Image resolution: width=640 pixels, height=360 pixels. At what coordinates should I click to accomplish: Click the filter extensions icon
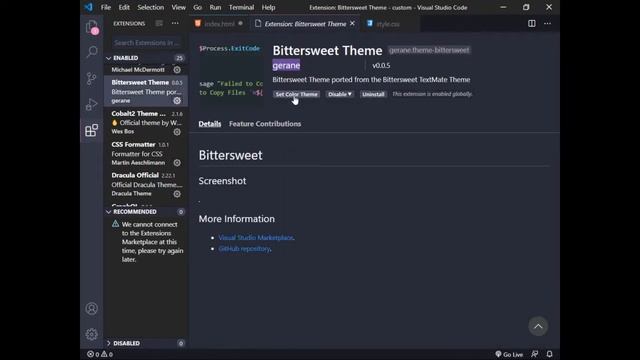(159, 23)
